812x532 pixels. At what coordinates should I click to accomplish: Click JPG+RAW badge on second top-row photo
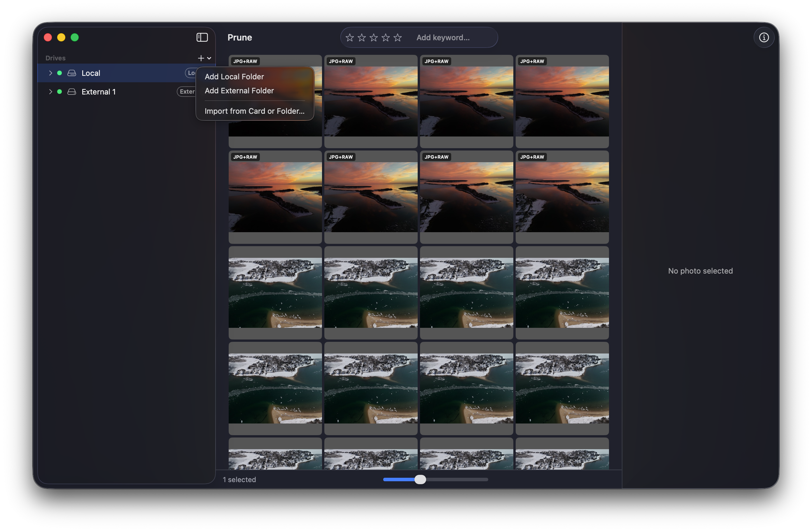click(x=341, y=62)
